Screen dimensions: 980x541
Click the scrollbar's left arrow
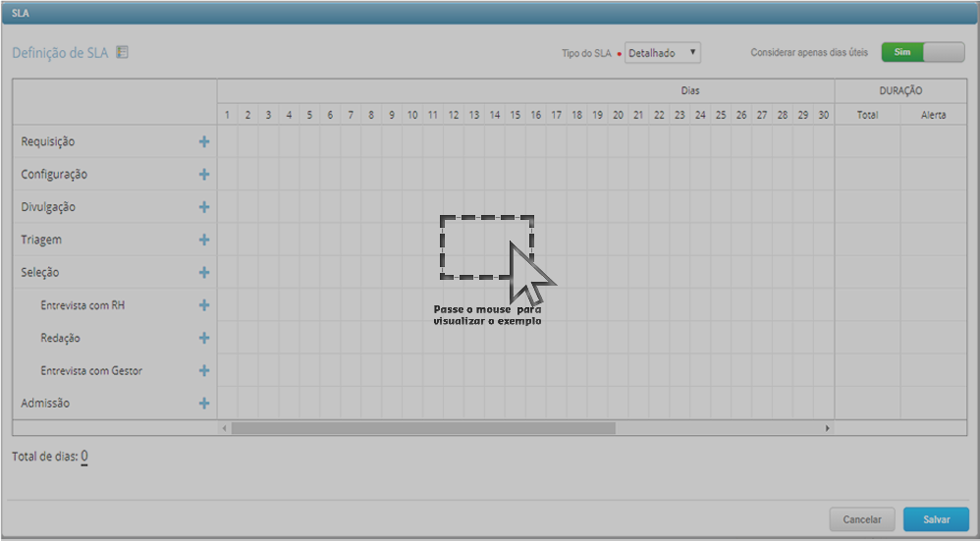point(224,429)
